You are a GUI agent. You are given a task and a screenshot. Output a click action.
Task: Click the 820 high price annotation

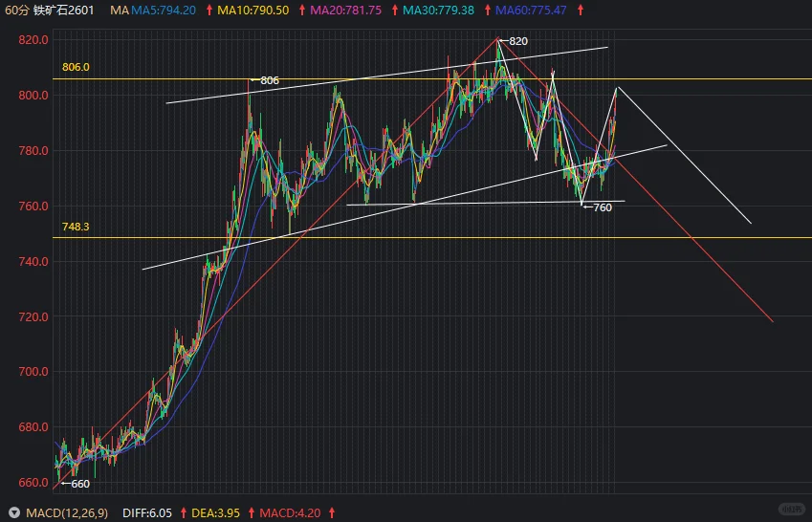point(515,41)
